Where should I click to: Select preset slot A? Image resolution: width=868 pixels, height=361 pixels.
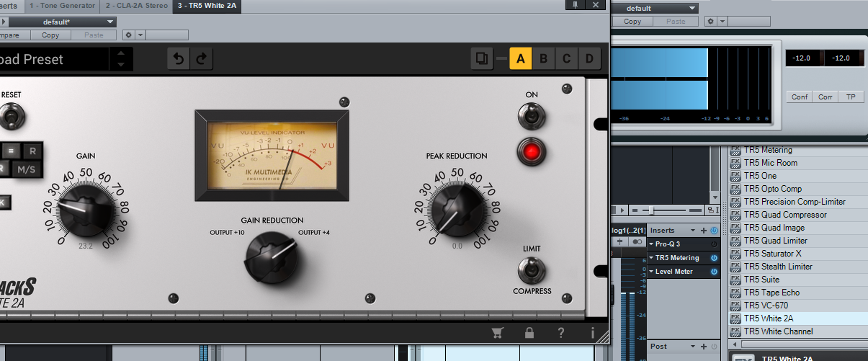pos(520,59)
